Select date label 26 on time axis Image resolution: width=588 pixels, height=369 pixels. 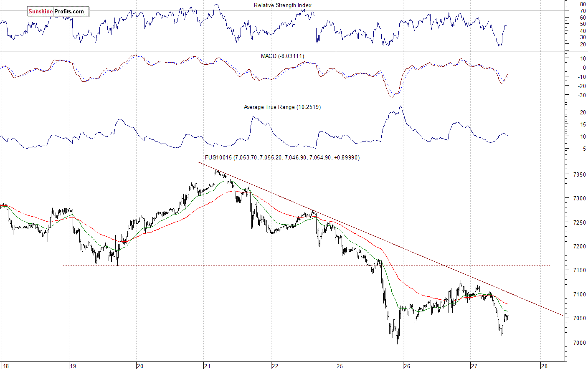407,366
